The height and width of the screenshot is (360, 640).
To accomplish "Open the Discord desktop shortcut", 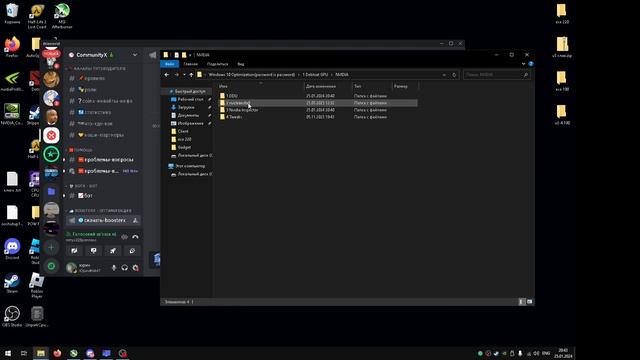I will click(12, 249).
